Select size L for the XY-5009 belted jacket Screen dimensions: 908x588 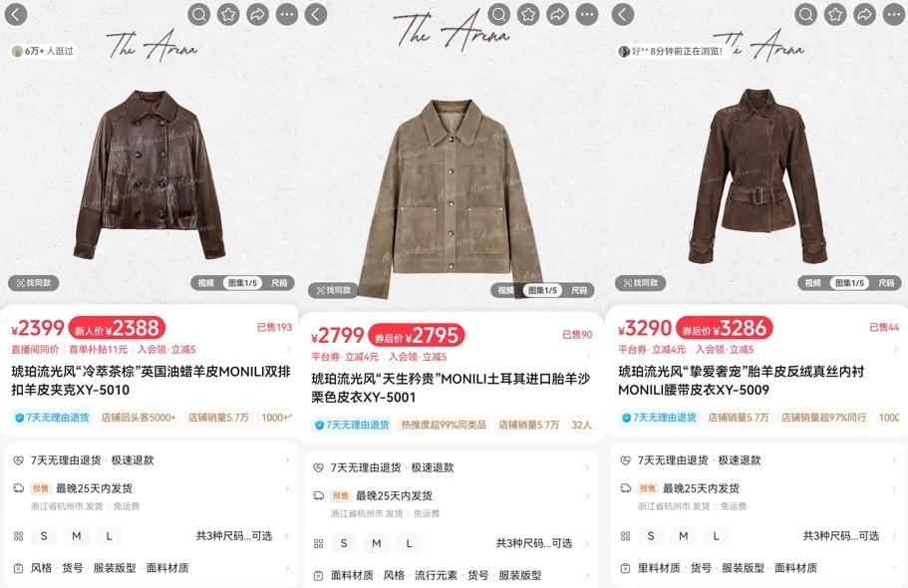click(716, 536)
